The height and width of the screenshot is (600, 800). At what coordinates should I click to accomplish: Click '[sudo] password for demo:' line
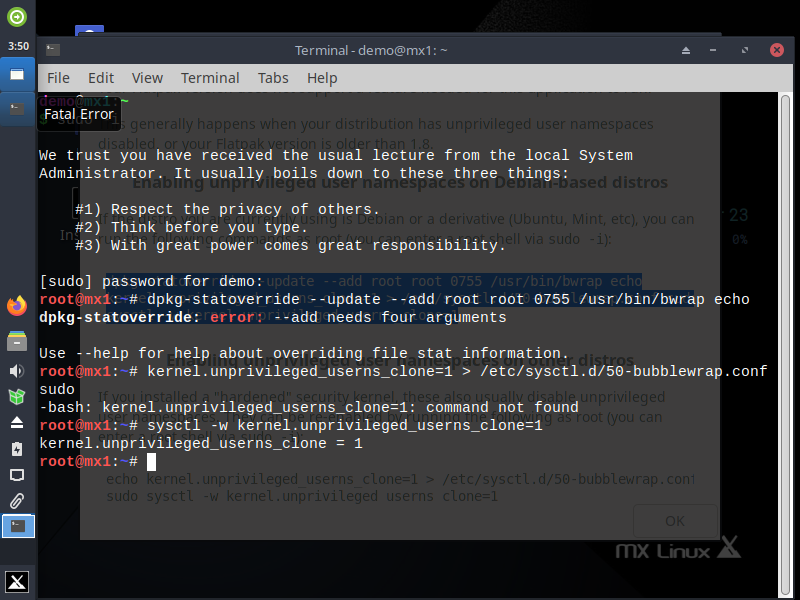[x=152, y=281]
